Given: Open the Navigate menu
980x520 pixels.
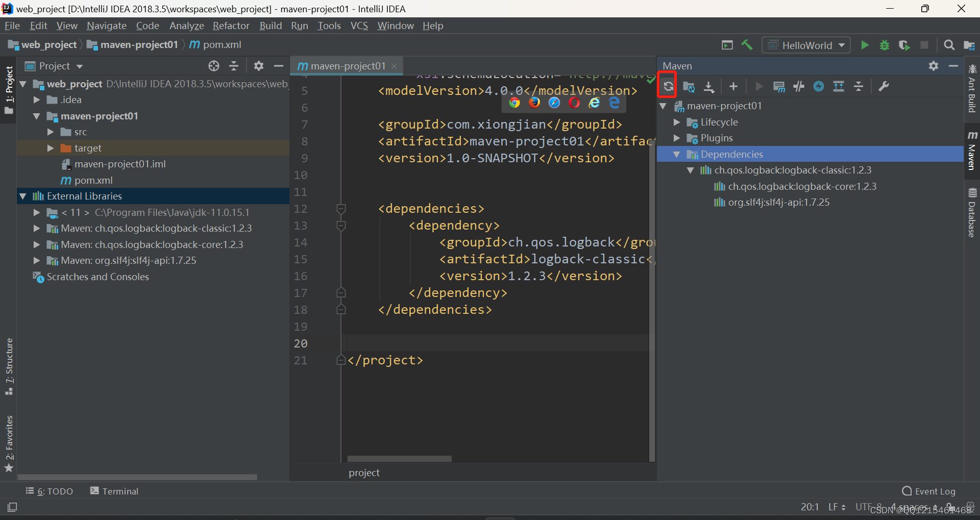Looking at the screenshot, I should point(107,26).
